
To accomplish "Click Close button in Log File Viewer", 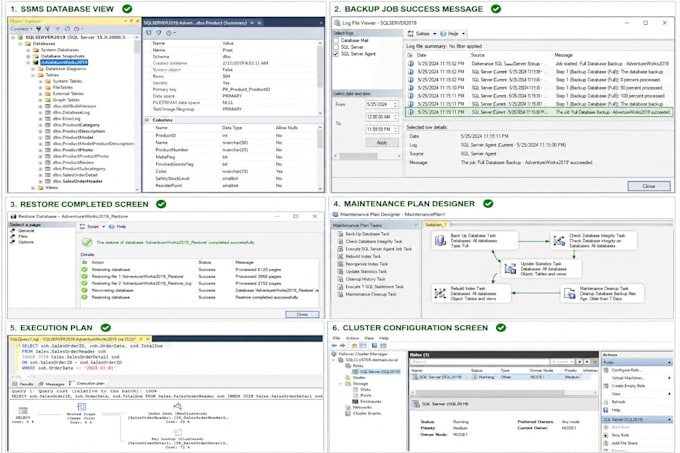I will [648, 186].
